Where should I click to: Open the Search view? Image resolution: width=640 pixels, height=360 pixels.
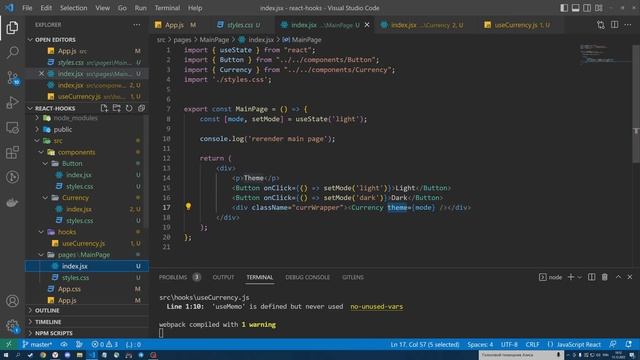(12, 52)
